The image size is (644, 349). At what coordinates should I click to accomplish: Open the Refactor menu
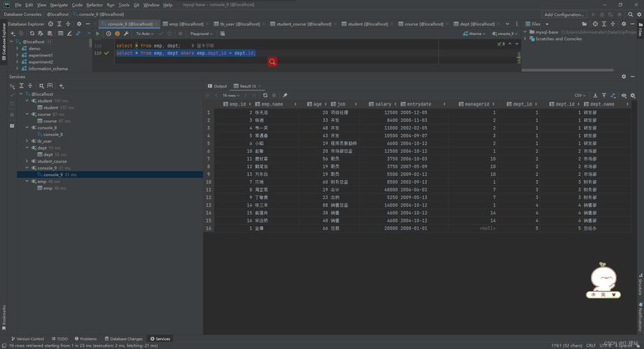point(94,5)
